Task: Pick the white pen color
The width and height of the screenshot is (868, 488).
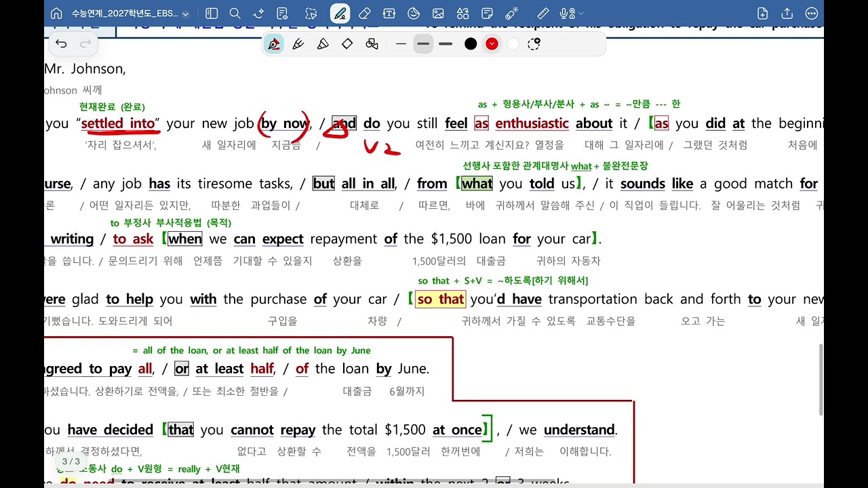Action: 513,44
